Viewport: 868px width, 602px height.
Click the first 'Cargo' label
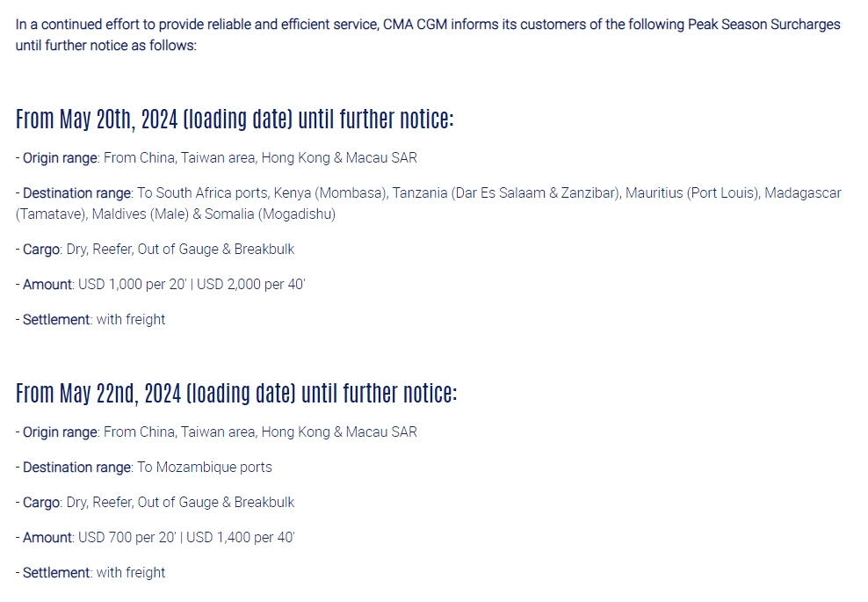pos(41,250)
